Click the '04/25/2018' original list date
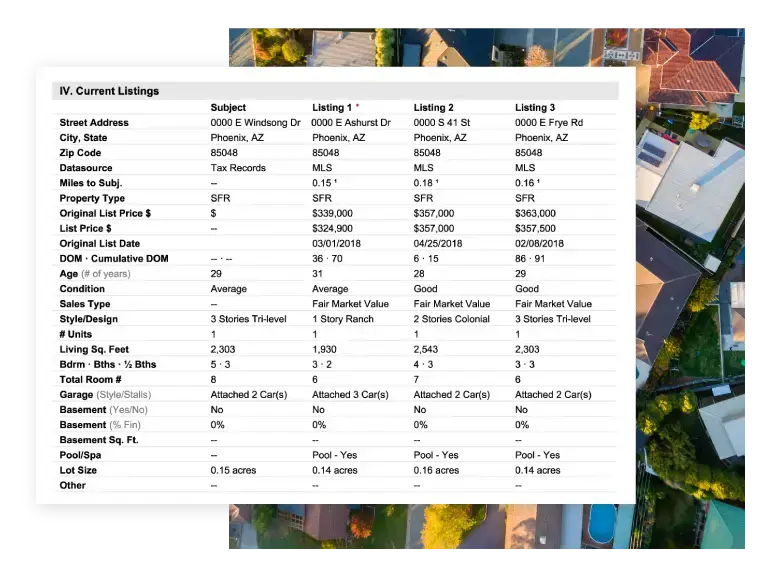Viewport: 769px width, 577px height. pyautogui.click(x=437, y=244)
